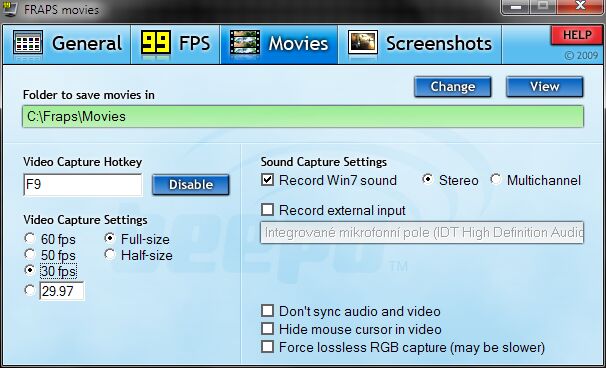The height and width of the screenshot is (368, 606).
Task: Click the 'Sound Capture Settings' heading
Action: (x=324, y=162)
